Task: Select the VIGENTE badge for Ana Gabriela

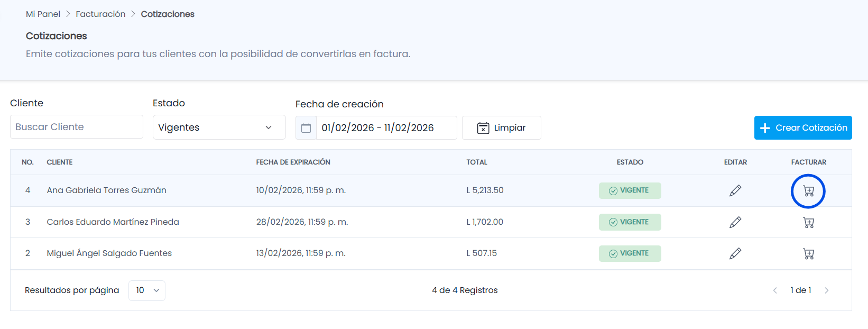Action: [630, 190]
